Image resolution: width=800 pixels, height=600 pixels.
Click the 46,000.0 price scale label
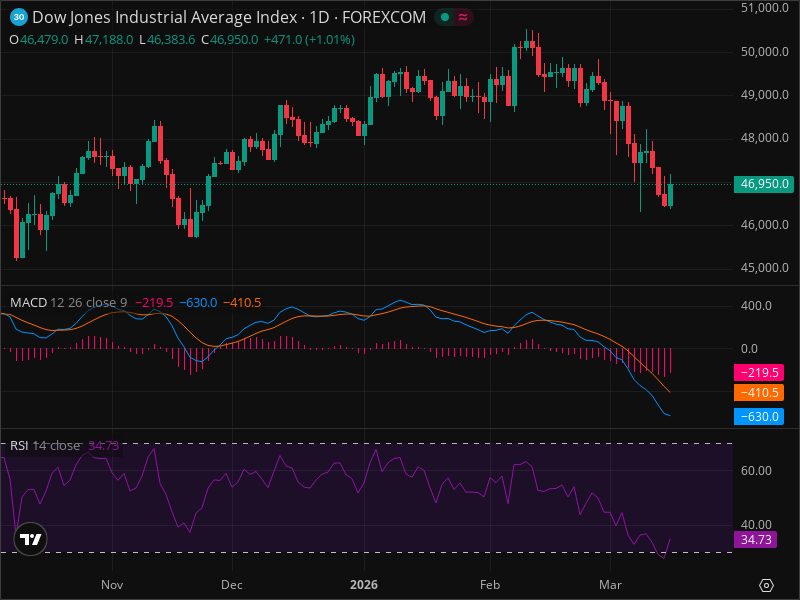[x=764, y=224]
